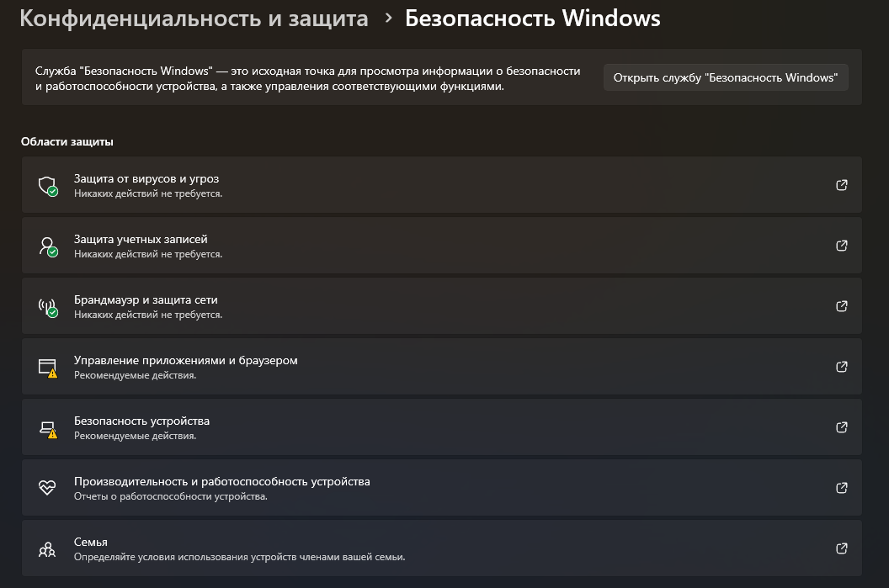Click Никаких действий не требуется under Защита учетных записей
This screenshot has width=889, height=588.
coord(148,254)
